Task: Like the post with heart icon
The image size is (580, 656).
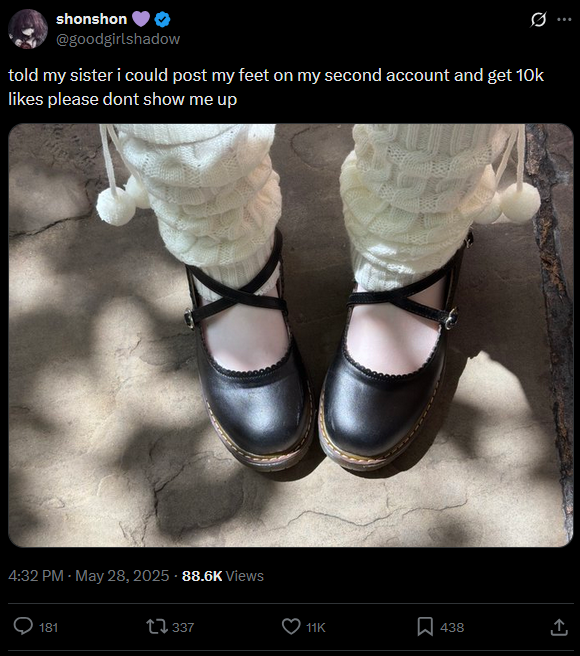Action: click(x=291, y=627)
